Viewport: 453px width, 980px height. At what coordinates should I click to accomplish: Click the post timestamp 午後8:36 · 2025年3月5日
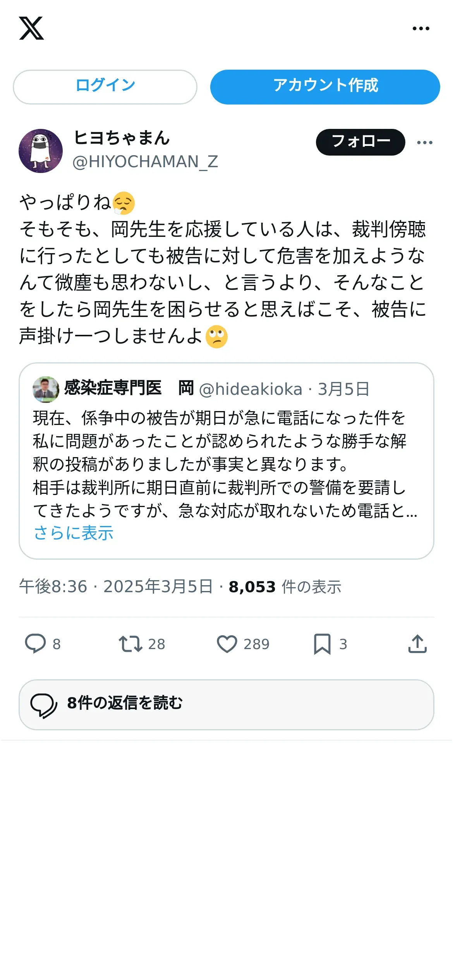[x=116, y=587]
